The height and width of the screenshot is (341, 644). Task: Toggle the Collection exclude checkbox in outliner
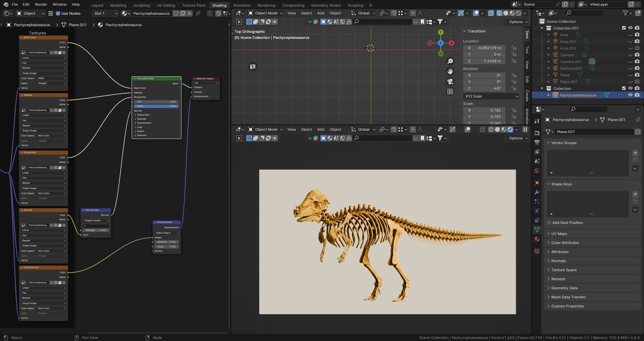click(624, 89)
